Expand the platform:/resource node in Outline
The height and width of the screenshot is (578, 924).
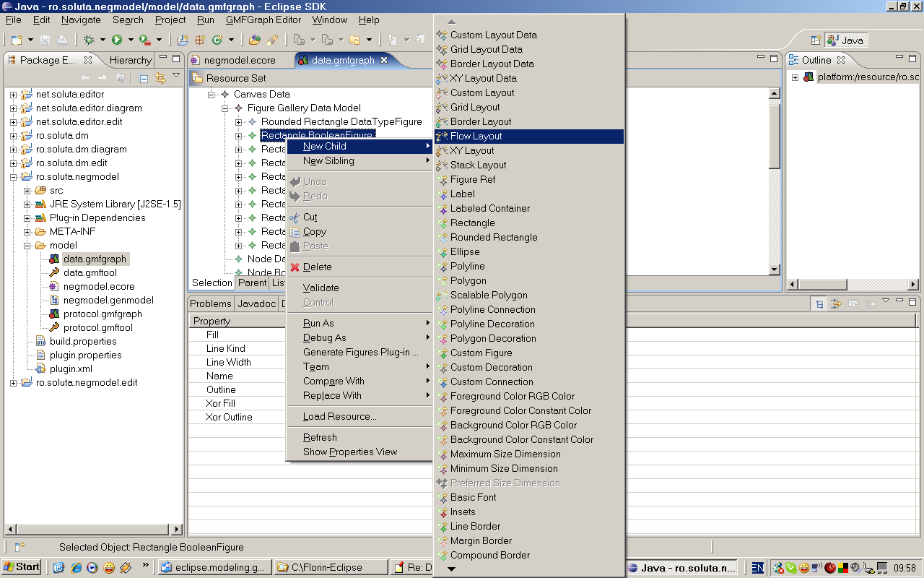coord(796,77)
